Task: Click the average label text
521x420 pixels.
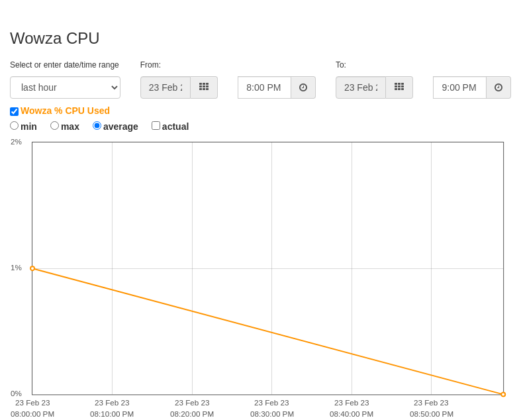Action: [120, 127]
